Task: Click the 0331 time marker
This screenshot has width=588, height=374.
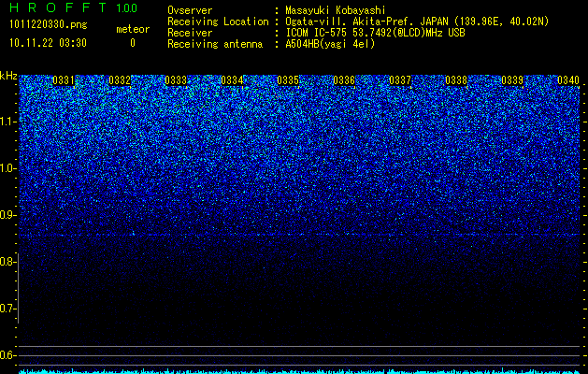Action: (x=64, y=80)
